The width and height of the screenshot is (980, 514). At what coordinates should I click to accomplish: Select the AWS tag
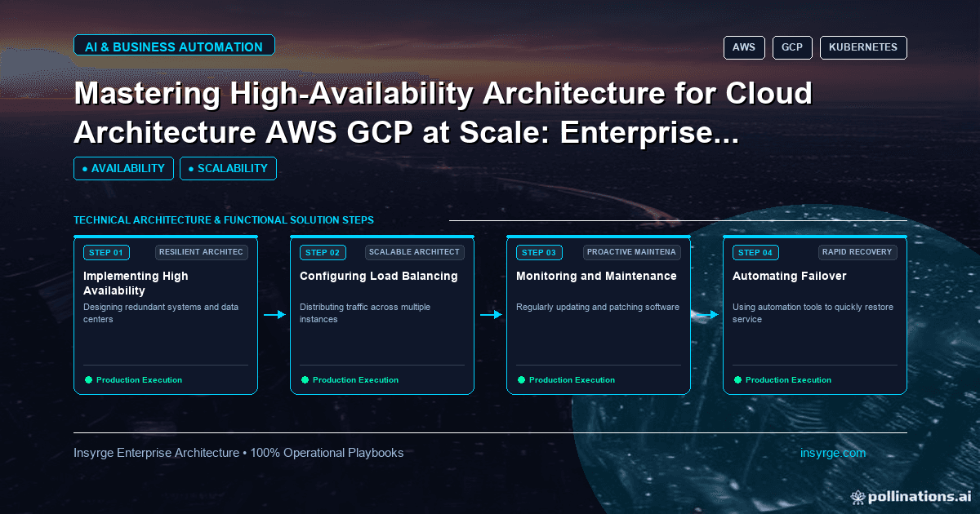pyautogui.click(x=744, y=47)
